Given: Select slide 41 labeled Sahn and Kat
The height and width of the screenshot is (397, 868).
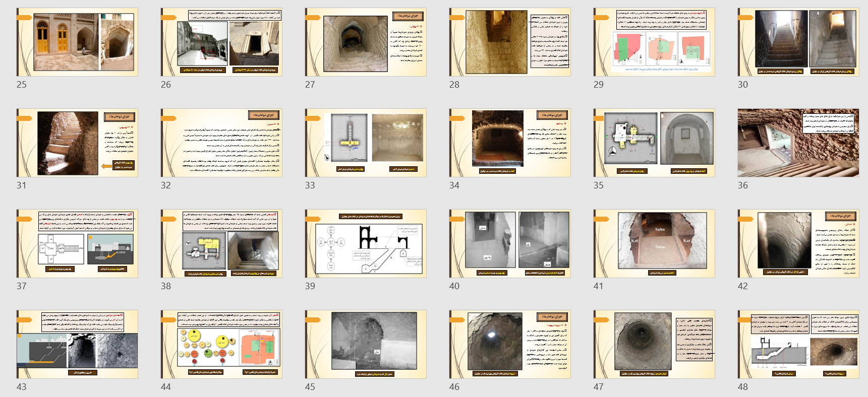Looking at the screenshot, I should tap(654, 243).
